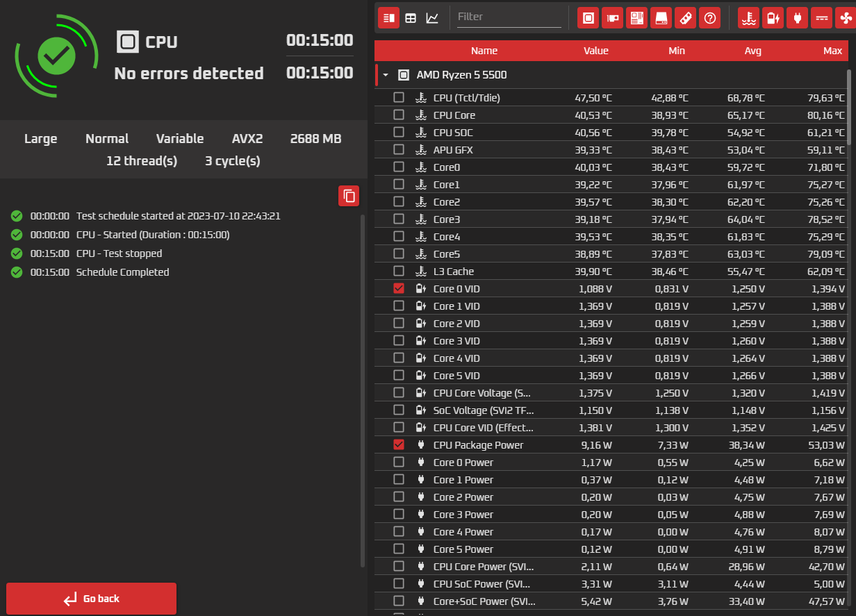
Task: Click the Large data set label
Action: tap(41, 139)
